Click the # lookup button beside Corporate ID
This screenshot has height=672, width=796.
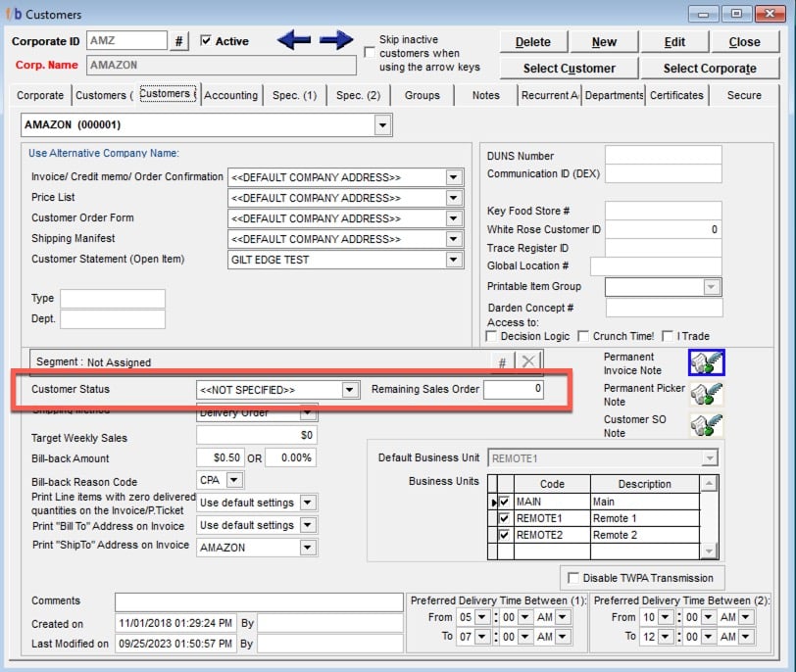pos(179,41)
